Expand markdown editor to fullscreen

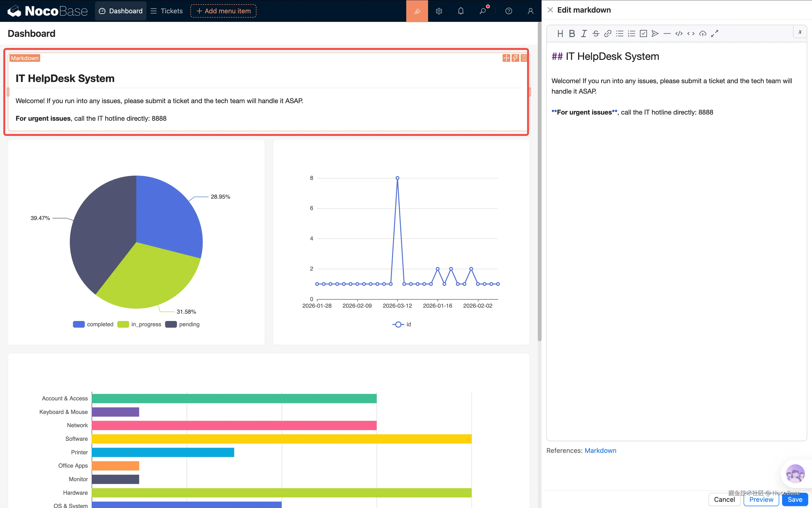(x=714, y=33)
